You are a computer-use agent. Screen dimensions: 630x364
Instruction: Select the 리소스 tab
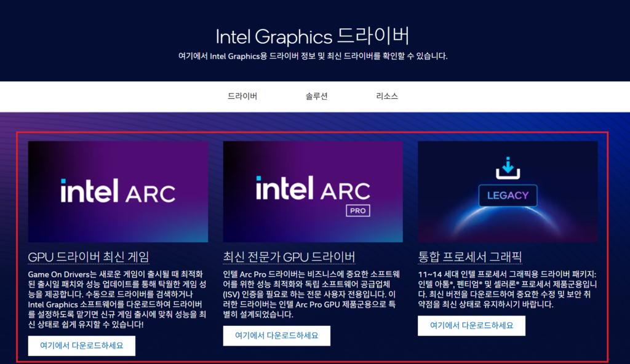coord(387,97)
